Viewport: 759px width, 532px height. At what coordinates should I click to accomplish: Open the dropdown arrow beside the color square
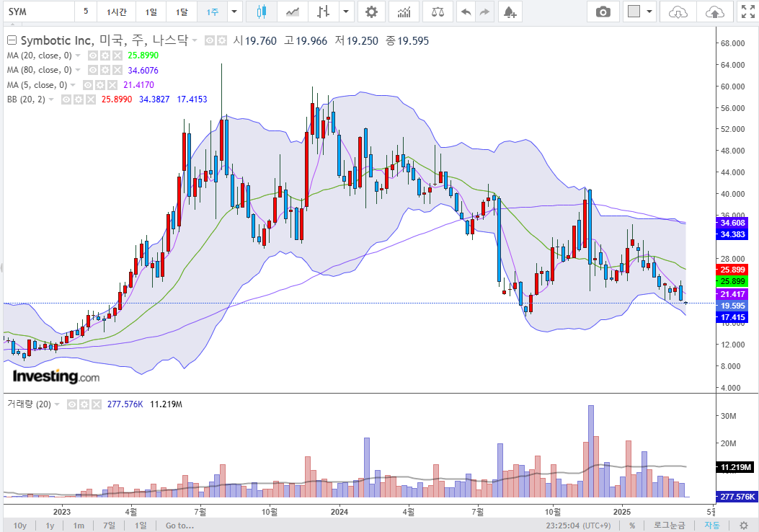pos(649,12)
